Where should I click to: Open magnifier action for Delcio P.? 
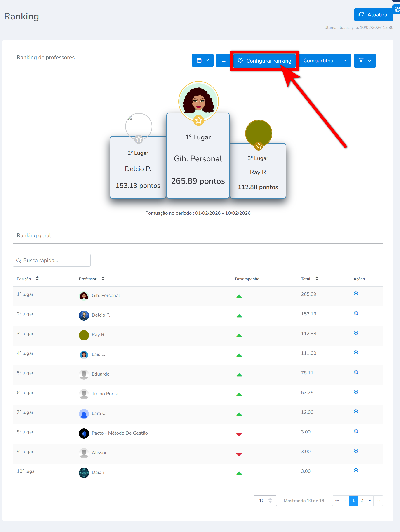point(356,313)
